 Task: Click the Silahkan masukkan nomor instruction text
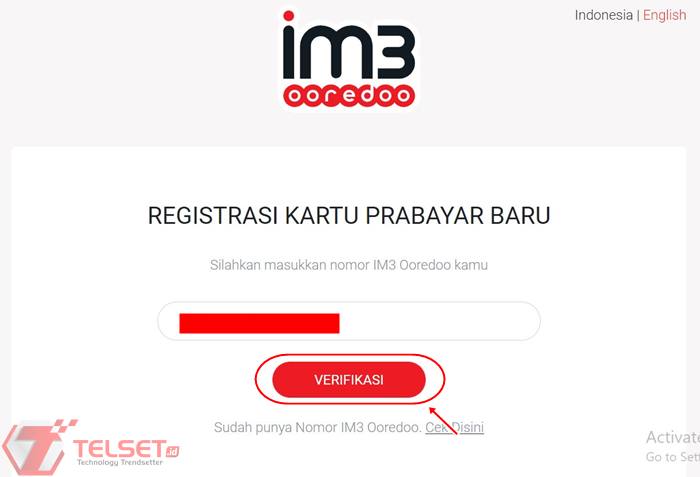pos(349,265)
